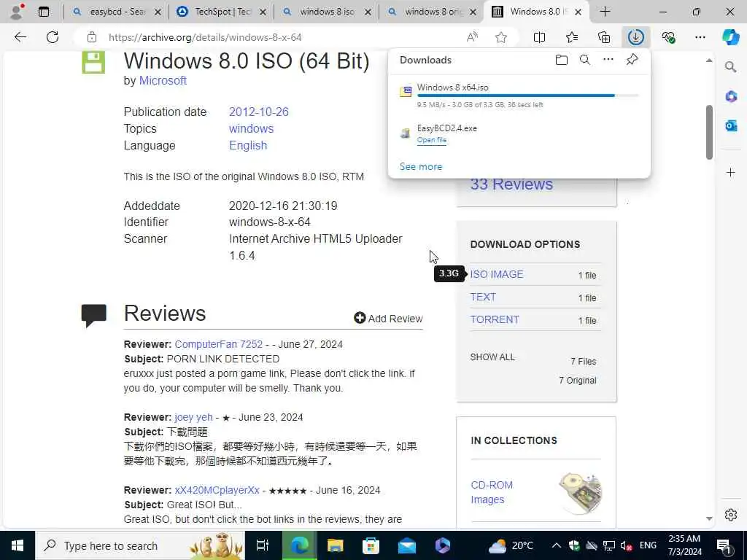Open downloads folder icon
This screenshot has height=560, width=747.
coord(561,60)
